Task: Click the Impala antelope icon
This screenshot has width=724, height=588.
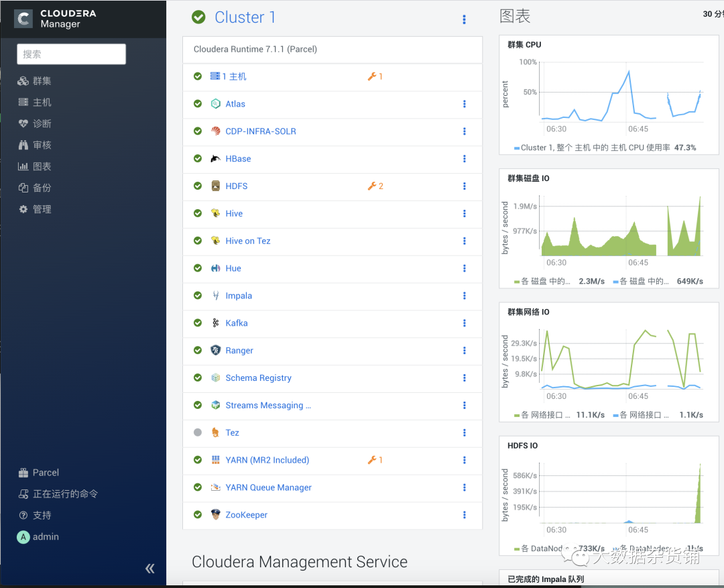Action: (x=216, y=296)
